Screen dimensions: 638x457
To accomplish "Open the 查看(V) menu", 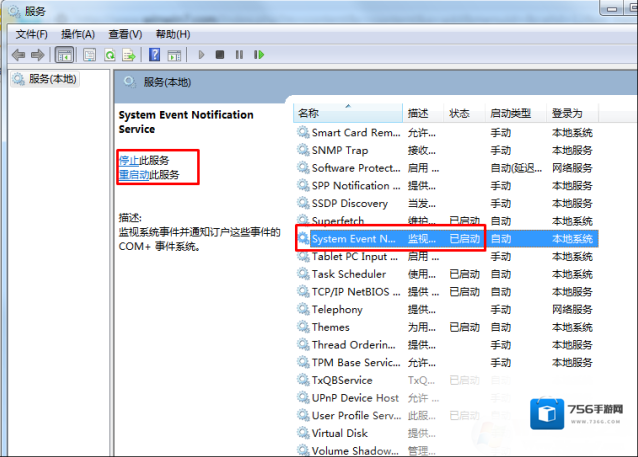I will 124,34.
